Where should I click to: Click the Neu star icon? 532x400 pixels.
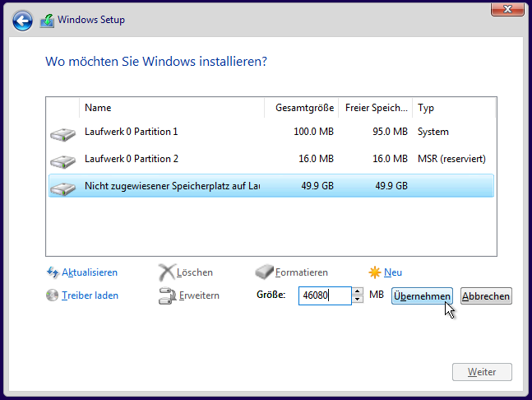(375, 272)
